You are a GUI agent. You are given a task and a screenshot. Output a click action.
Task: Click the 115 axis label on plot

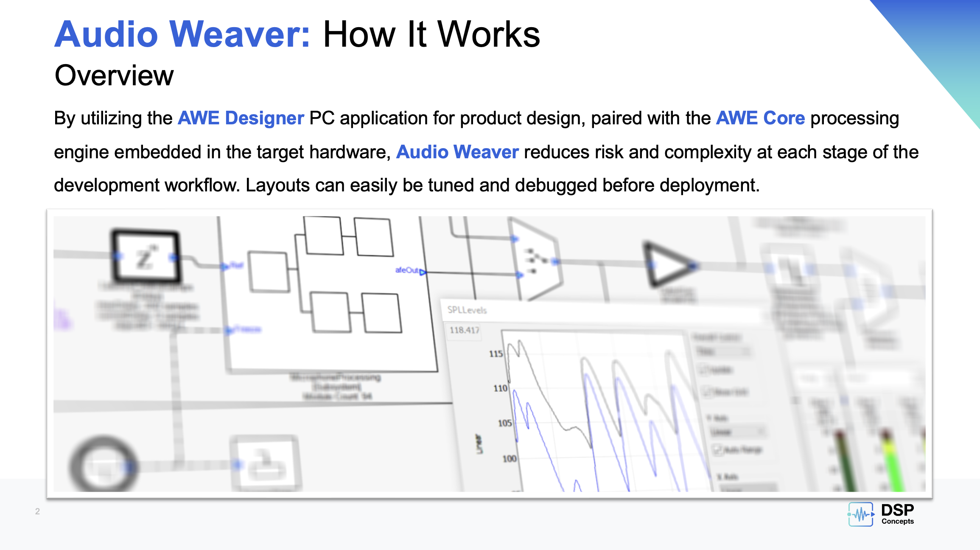click(496, 354)
